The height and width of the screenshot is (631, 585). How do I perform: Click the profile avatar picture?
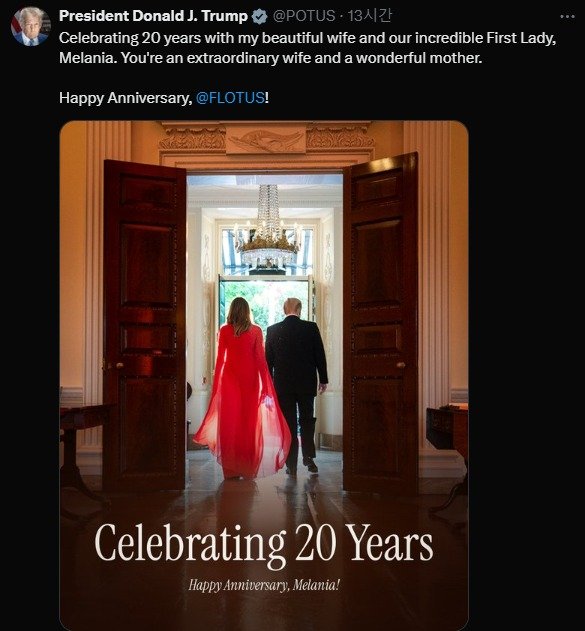31,26
